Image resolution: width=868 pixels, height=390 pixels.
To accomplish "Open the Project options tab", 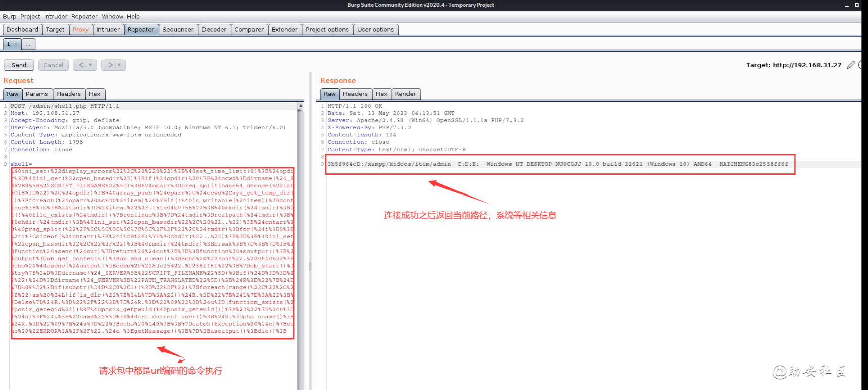I will pos(327,29).
